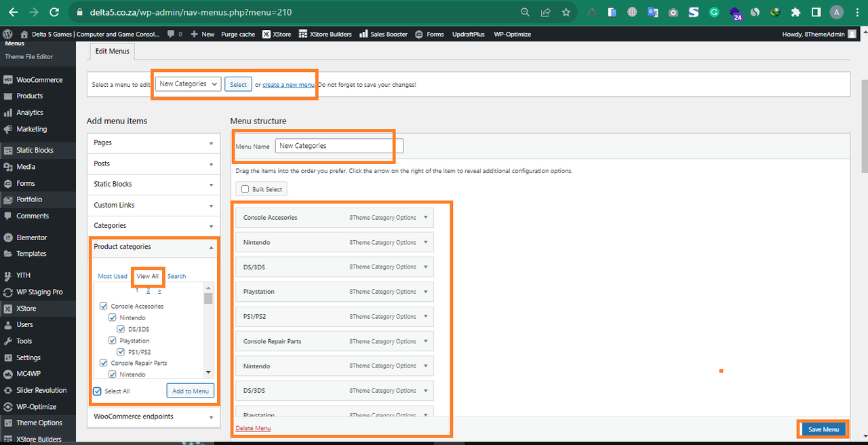Open the Extensions puzzle piece menu
This screenshot has height=445, width=868.
pyautogui.click(x=796, y=12)
